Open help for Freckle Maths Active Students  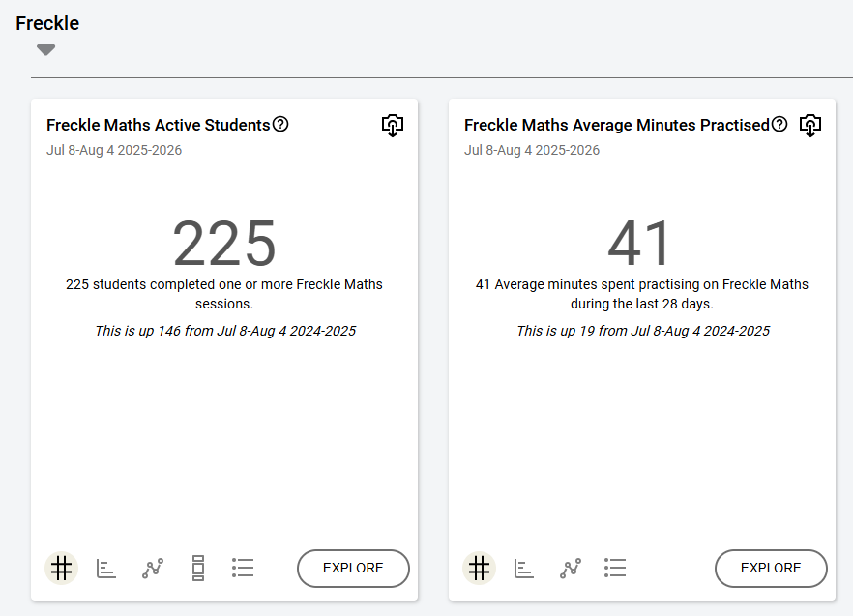(280, 125)
